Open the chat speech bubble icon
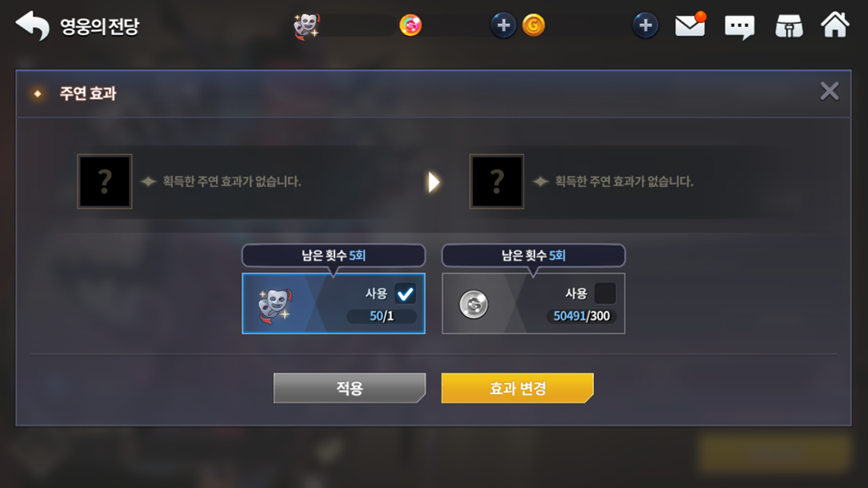Image resolution: width=868 pixels, height=488 pixels. tap(739, 26)
